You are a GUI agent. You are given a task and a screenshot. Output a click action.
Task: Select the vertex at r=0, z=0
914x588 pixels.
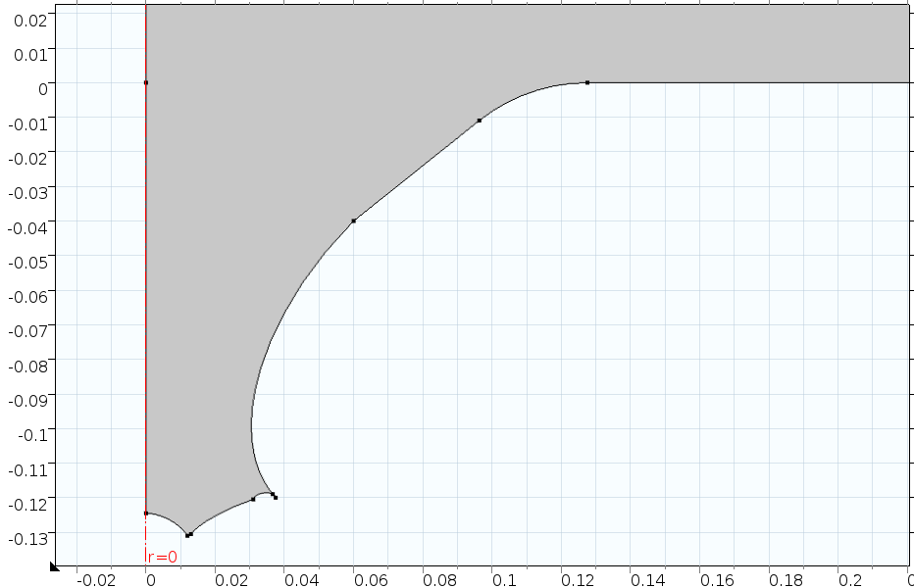146,82
